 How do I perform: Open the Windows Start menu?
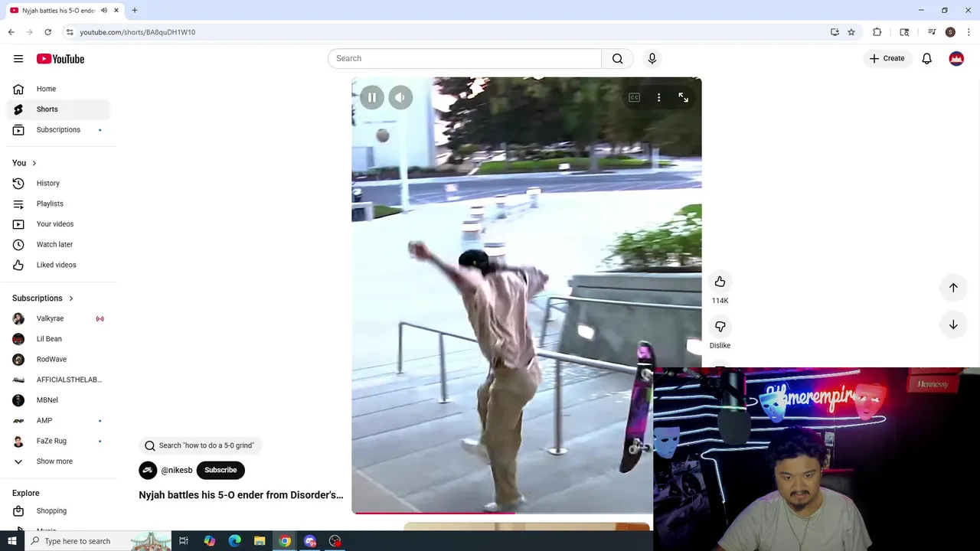click(11, 541)
